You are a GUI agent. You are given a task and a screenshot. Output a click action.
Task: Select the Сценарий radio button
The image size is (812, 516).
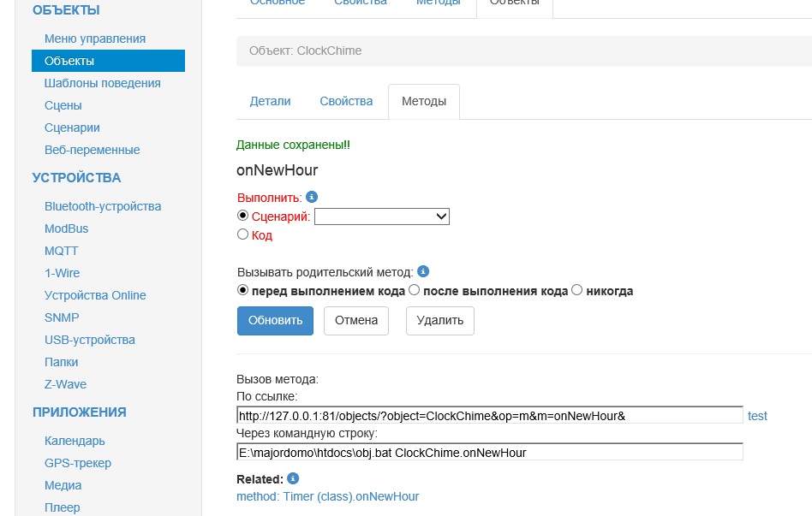(x=242, y=216)
